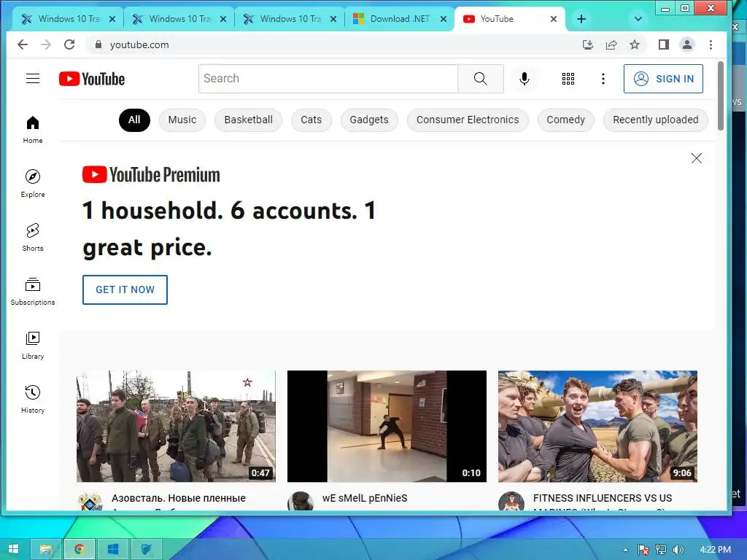Click the browser back arrow

pyautogui.click(x=23, y=44)
